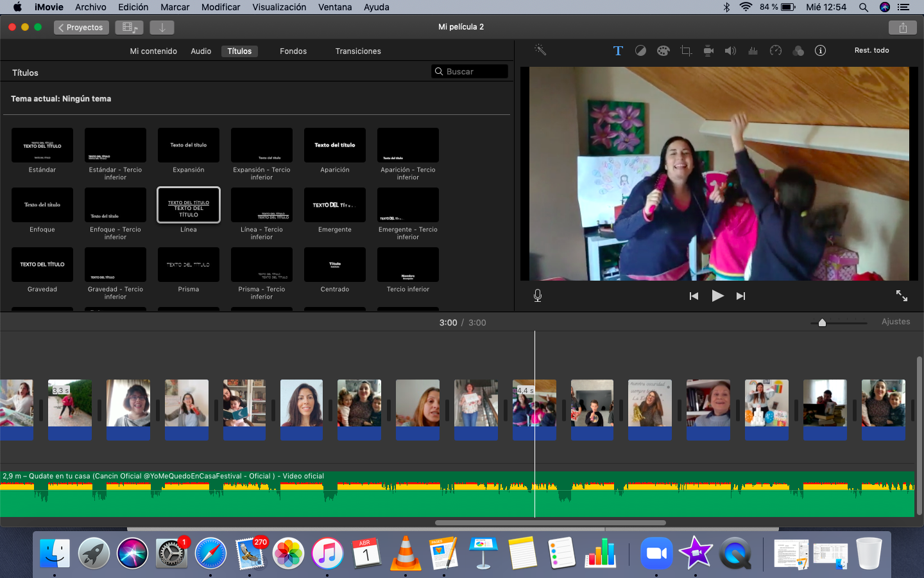The width and height of the screenshot is (924, 578).
Task: Open the Visualización menu in menu bar
Action: [279, 7]
